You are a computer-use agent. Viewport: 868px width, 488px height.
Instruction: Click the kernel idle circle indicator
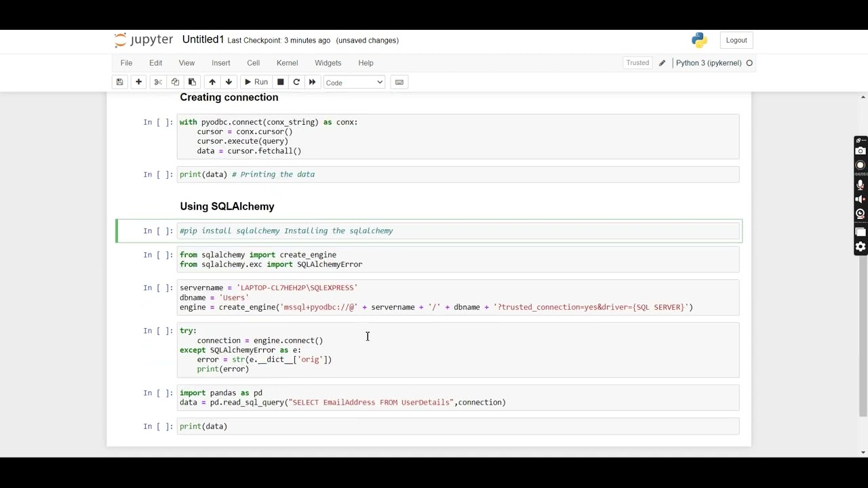point(749,63)
